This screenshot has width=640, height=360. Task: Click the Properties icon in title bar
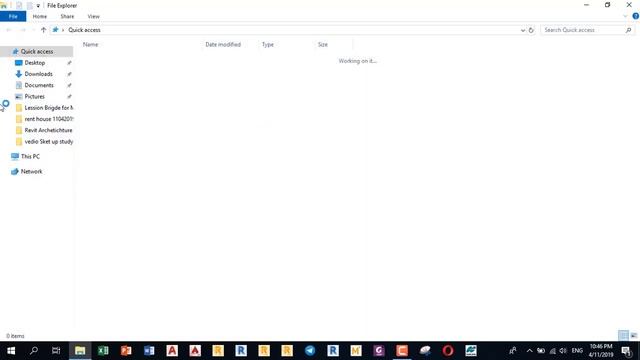click(19, 6)
